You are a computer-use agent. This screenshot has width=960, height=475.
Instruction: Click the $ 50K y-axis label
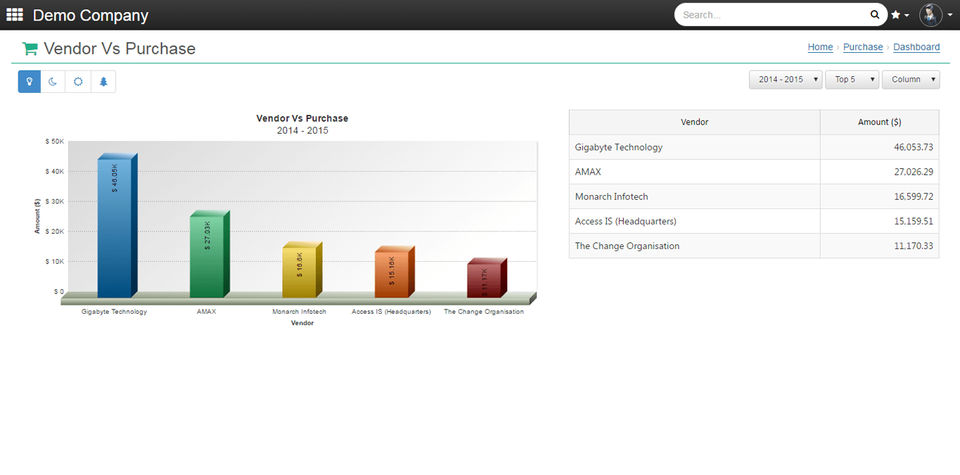pos(54,141)
